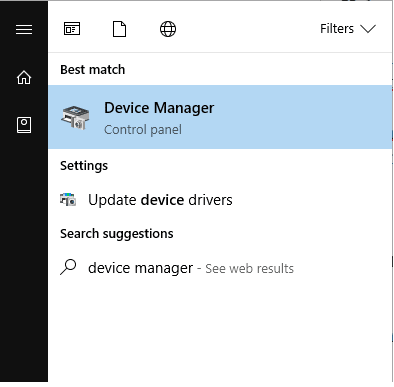Image resolution: width=394 pixels, height=387 pixels.
Task: Launch Device Manager from Best match title
Action: 159,108
